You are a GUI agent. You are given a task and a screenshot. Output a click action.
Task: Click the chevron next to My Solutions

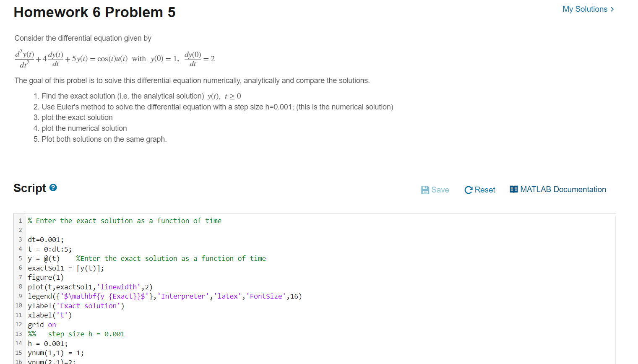(x=612, y=9)
